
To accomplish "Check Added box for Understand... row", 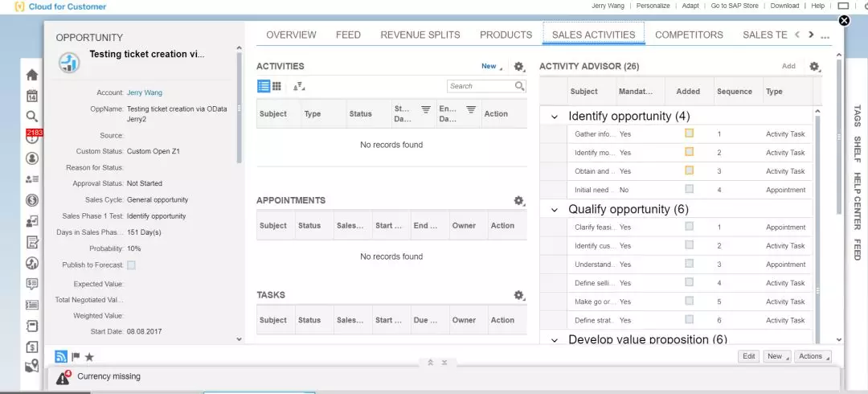I will click(x=690, y=264).
